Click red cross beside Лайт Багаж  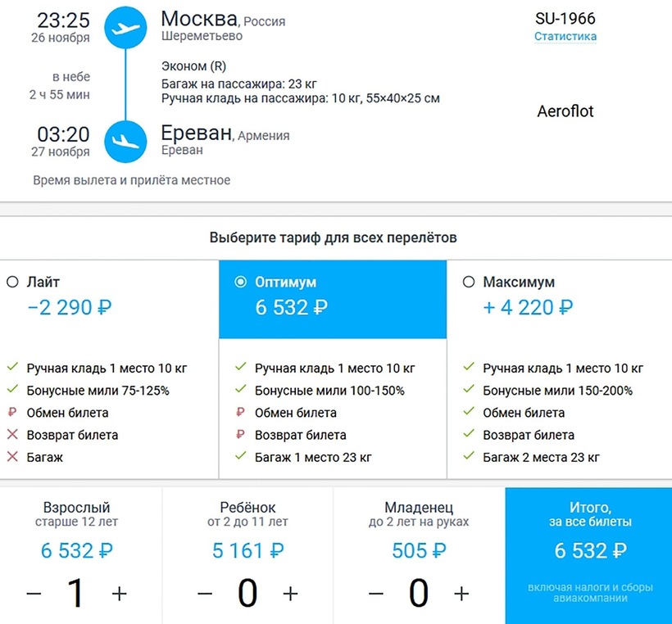(x=12, y=457)
